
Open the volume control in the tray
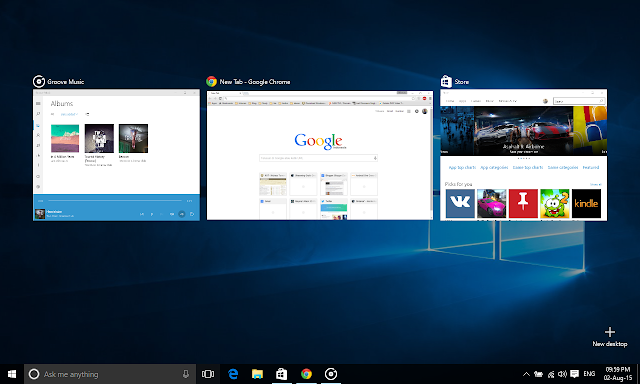point(562,374)
